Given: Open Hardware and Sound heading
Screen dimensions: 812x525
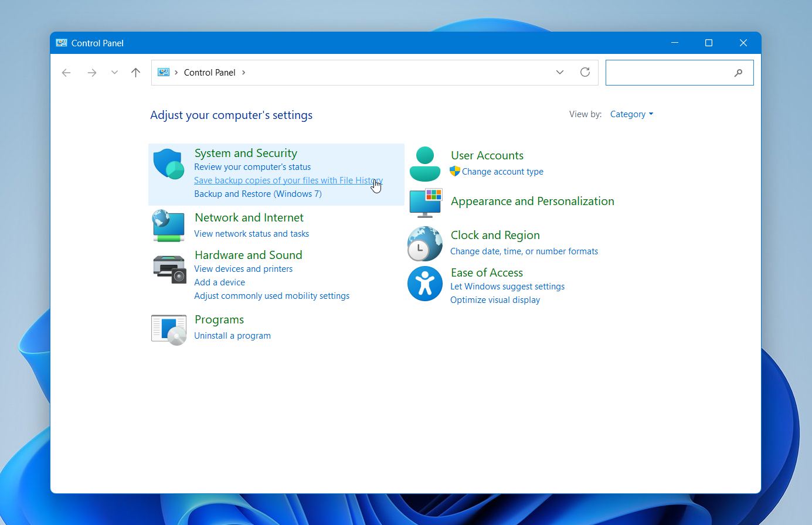Looking at the screenshot, I should [249, 255].
